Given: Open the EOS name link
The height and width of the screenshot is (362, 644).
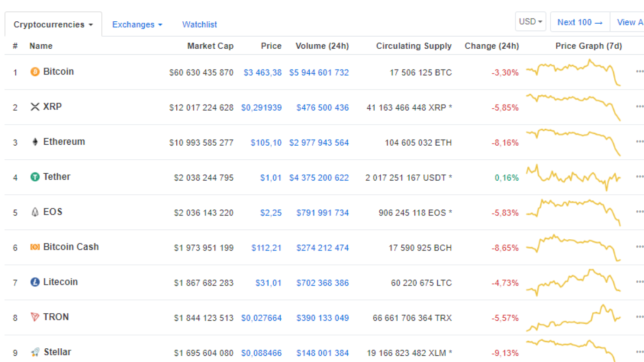Looking at the screenshot, I should pyautogui.click(x=53, y=212).
